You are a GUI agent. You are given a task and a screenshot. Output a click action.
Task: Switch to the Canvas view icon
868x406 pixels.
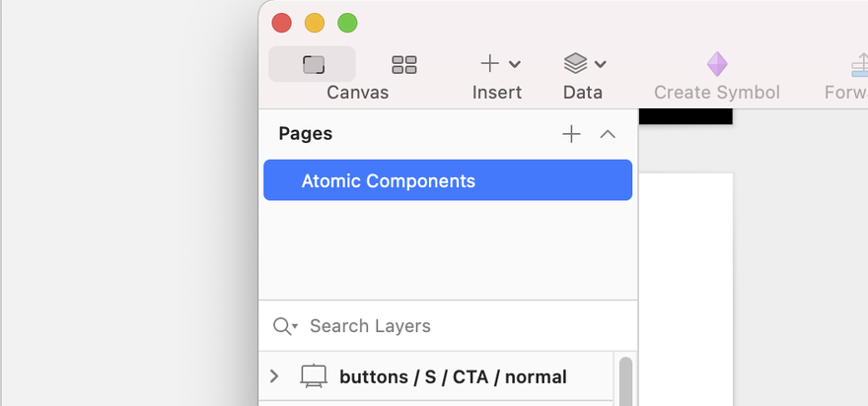[x=313, y=64]
